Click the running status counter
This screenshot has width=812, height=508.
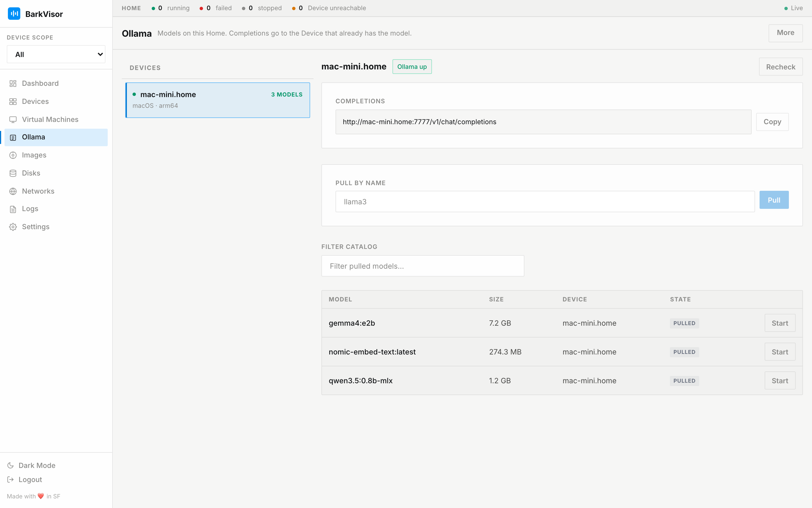tap(171, 8)
